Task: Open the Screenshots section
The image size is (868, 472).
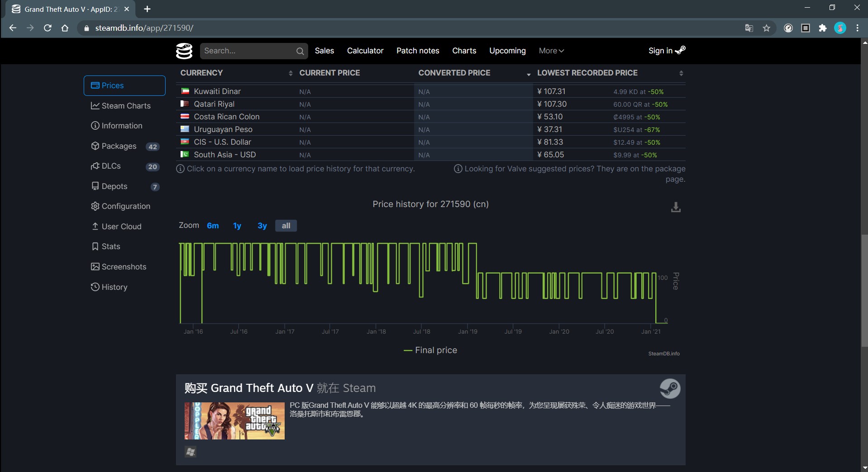Action: (124, 267)
